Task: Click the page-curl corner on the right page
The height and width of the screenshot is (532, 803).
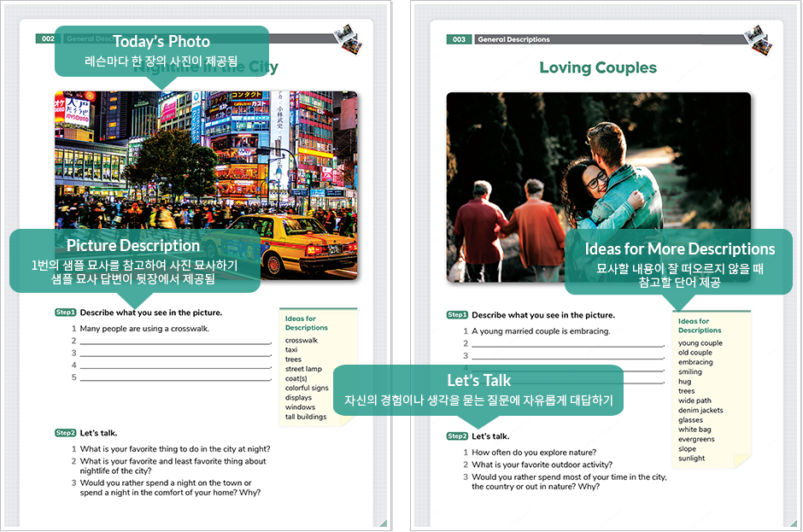Action: click(x=792, y=523)
